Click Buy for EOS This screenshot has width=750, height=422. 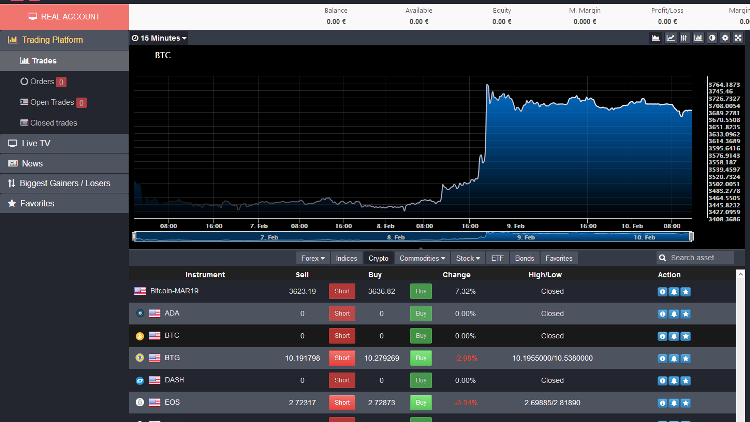tap(421, 402)
